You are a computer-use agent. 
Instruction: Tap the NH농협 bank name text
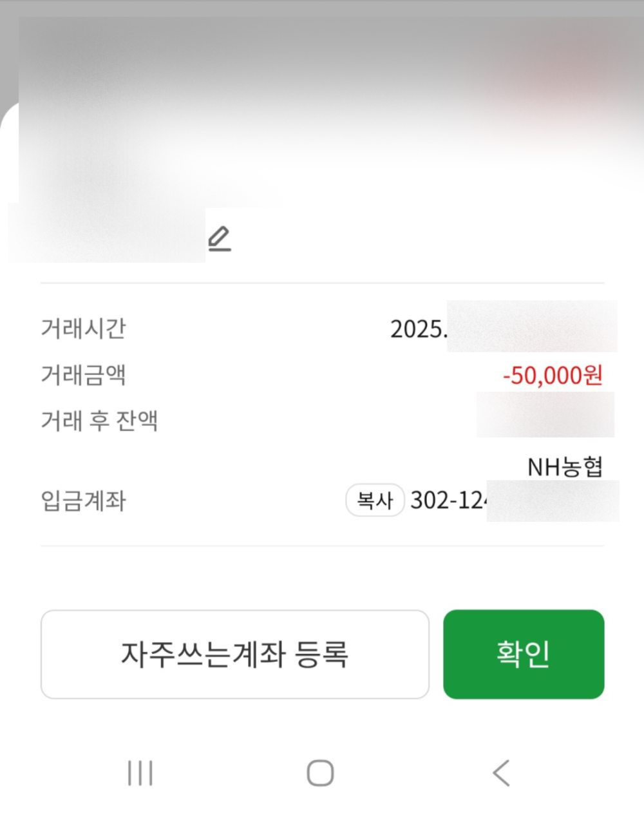[565, 466]
